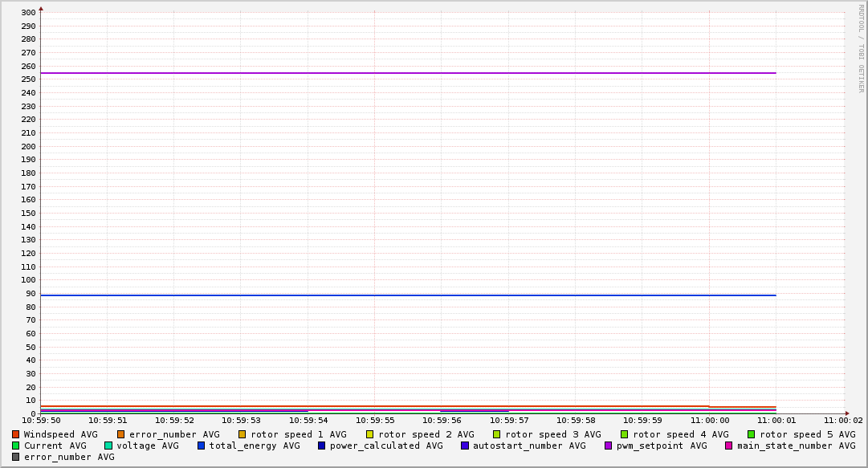Click the 11:00:00 time axis label
The height and width of the screenshot is (468, 868).
709,420
